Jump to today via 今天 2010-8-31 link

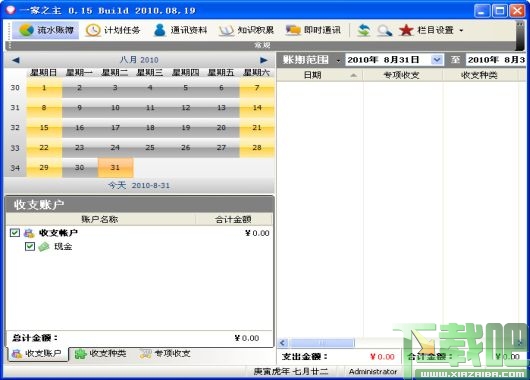pos(139,185)
